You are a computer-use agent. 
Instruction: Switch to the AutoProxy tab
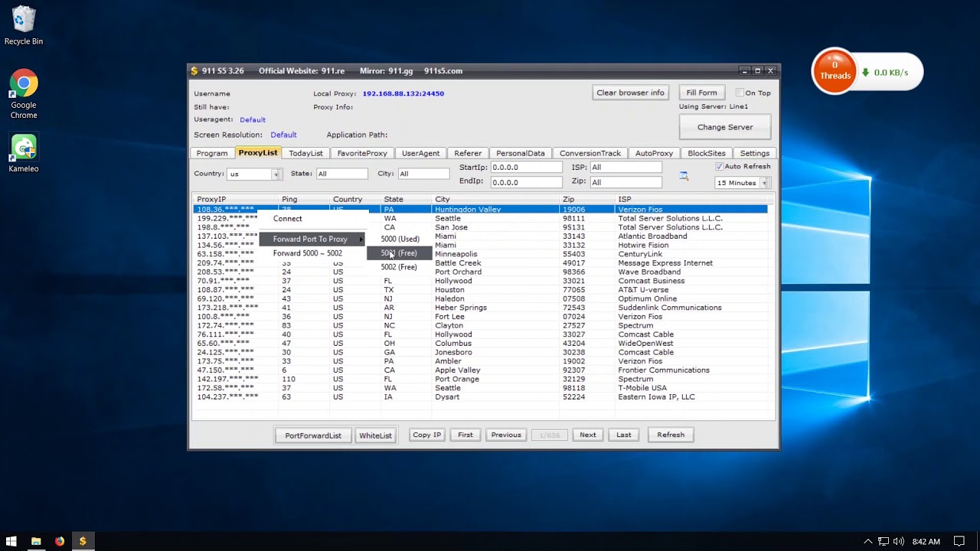point(654,153)
